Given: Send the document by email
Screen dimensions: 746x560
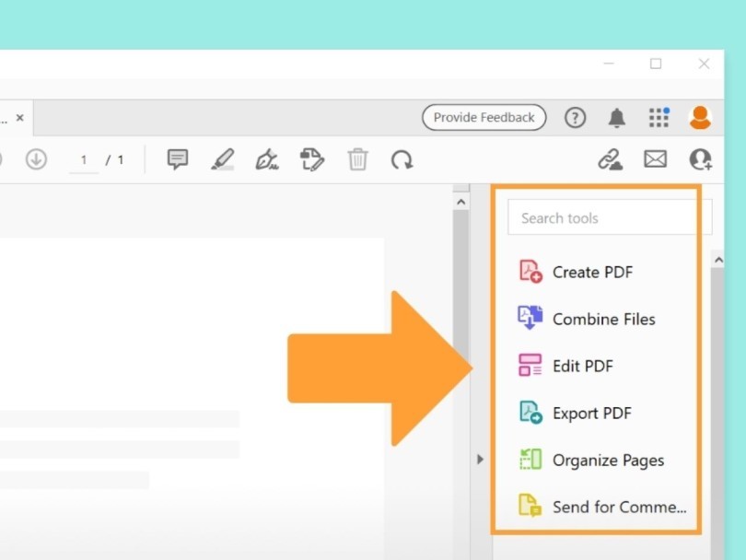Looking at the screenshot, I should coord(655,158).
